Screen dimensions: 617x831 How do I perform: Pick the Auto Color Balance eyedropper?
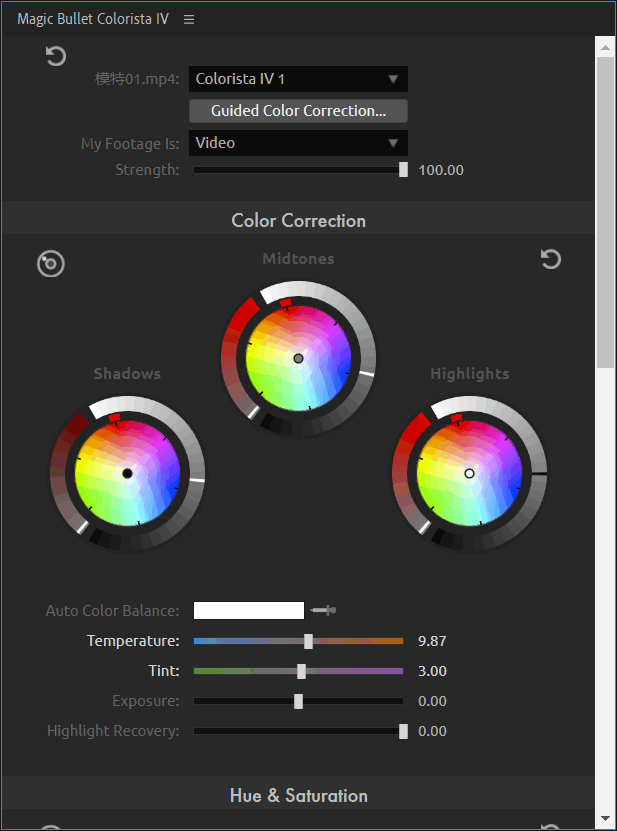(323, 611)
